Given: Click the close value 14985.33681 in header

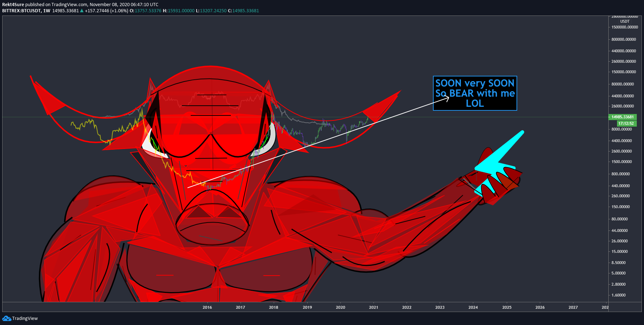Looking at the screenshot, I should click(x=246, y=10).
